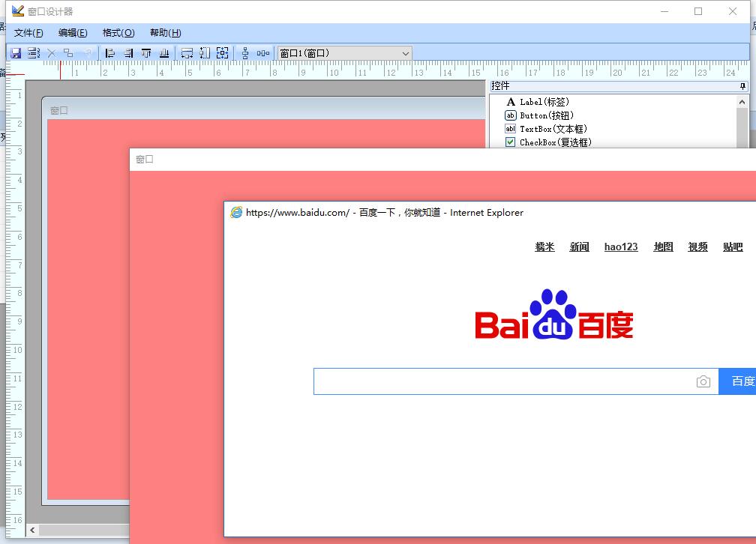Maximize the 窗口设计器 window
This screenshot has width=756, height=544.
[698, 11]
